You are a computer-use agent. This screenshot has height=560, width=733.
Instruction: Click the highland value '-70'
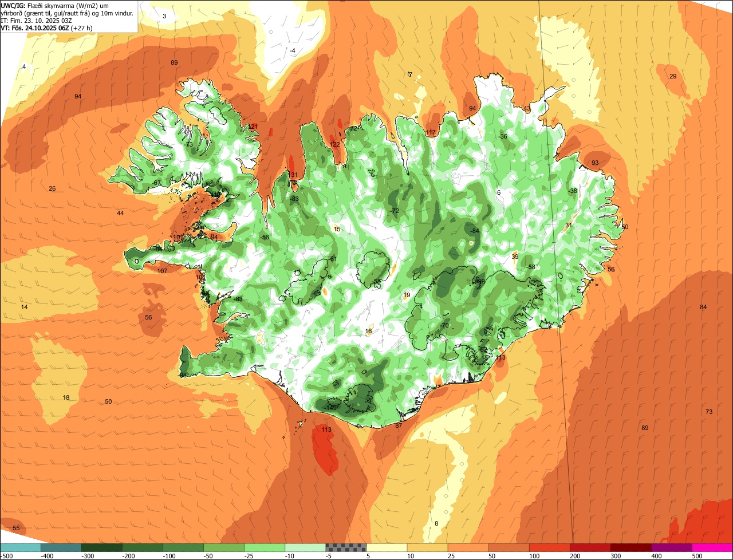pos(444,326)
